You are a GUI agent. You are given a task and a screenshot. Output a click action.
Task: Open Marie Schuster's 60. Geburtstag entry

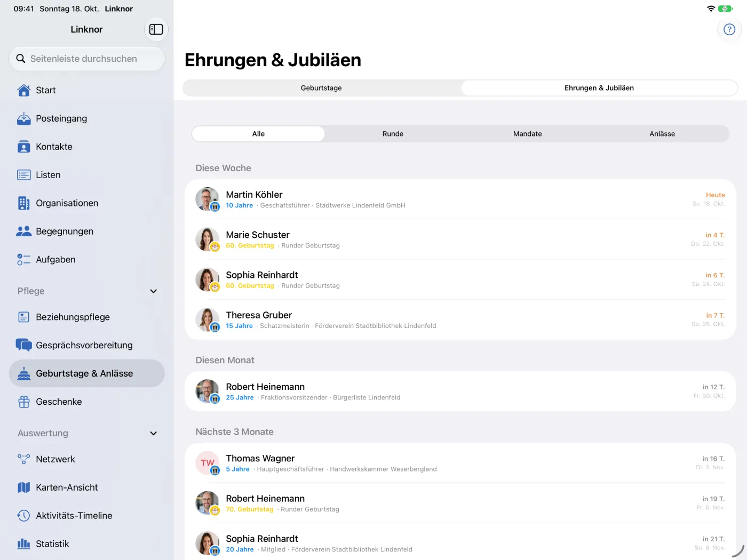(460, 239)
